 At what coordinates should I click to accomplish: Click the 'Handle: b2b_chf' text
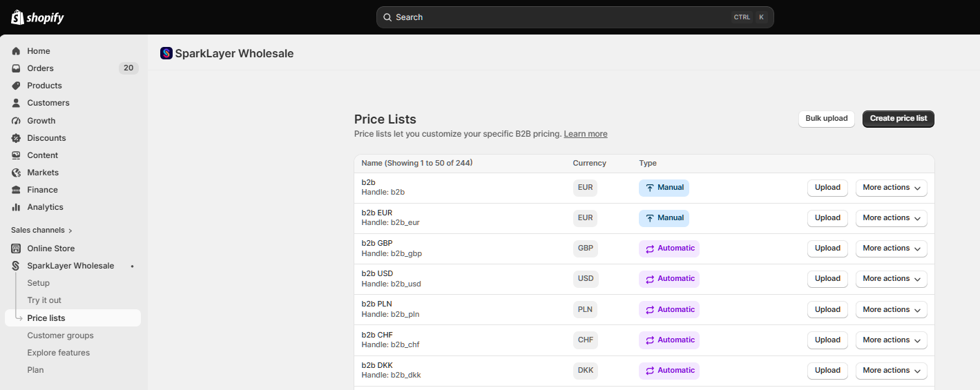[x=390, y=345]
